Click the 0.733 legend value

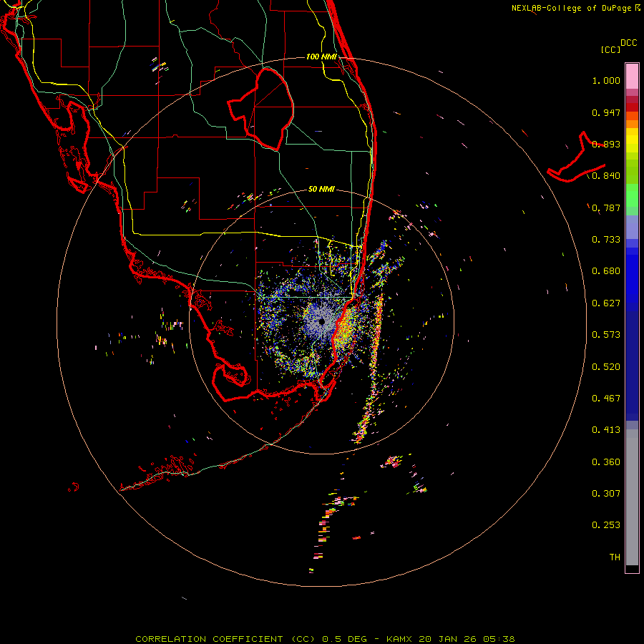pos(606,240)
